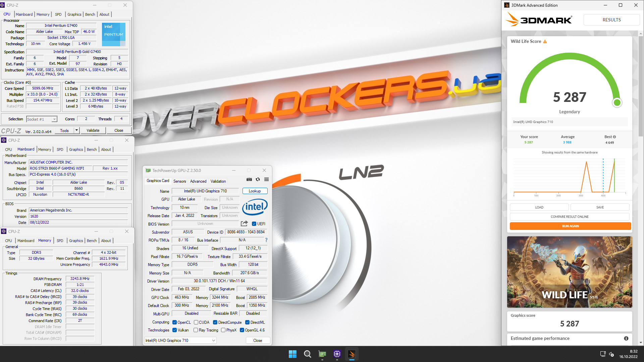Open the 3DMark taskbar icon
Viewport: 644px width, 362px height.
point(352,354)
